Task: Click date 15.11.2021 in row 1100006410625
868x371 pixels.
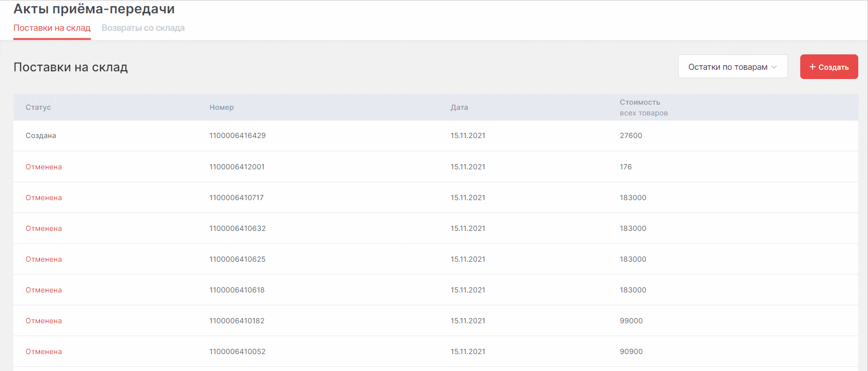Action: point(468,259)
